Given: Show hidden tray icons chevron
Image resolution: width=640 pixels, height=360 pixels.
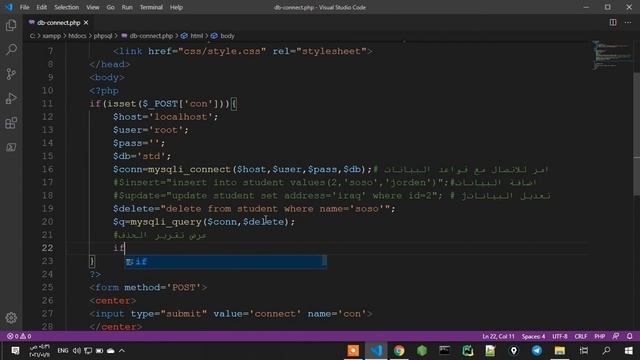Looking at the screenshot, I should click(x=122, y=351).
